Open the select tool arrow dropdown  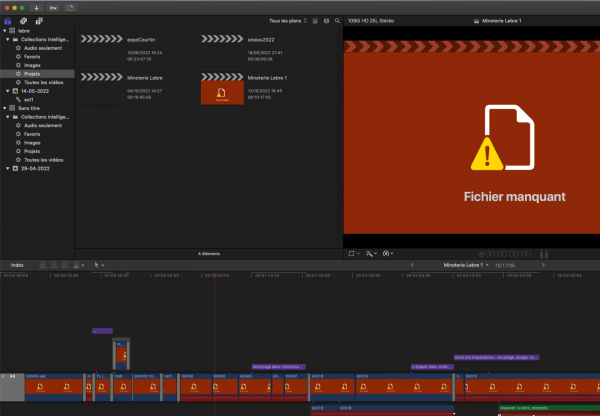coord(99,264)
